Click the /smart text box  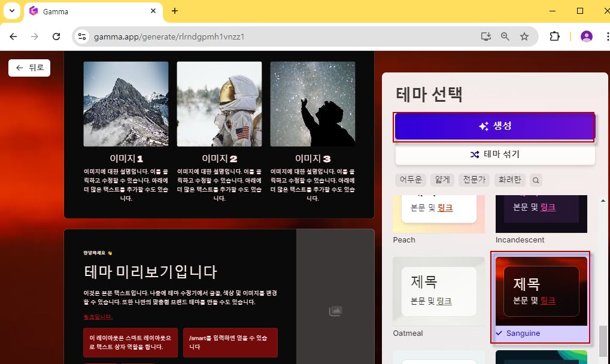tap(230, 342)
